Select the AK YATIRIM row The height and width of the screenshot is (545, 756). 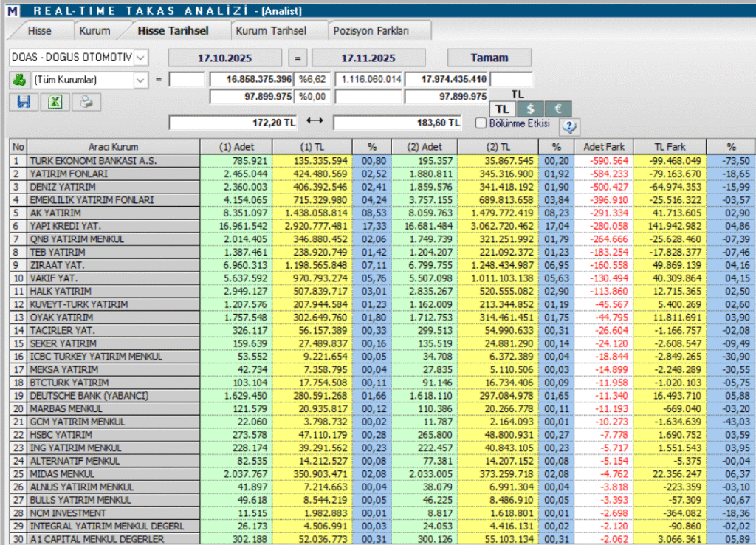(382, 213)
